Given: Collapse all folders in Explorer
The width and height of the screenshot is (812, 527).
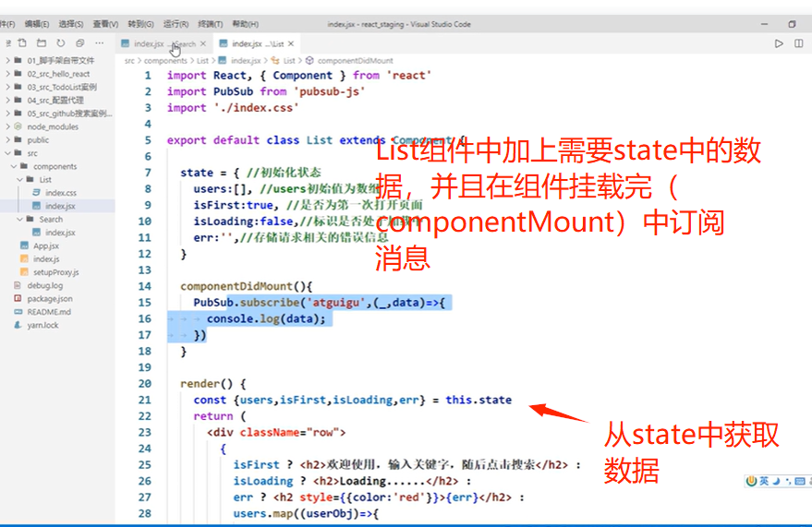Looking at the screenshot, I should coord(79,43).
